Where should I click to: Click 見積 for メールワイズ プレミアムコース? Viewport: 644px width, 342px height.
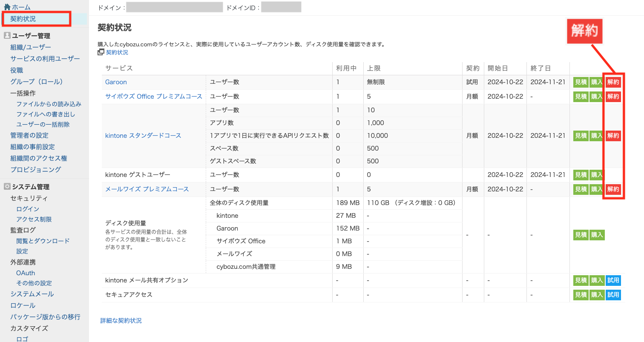pos(581,189)
